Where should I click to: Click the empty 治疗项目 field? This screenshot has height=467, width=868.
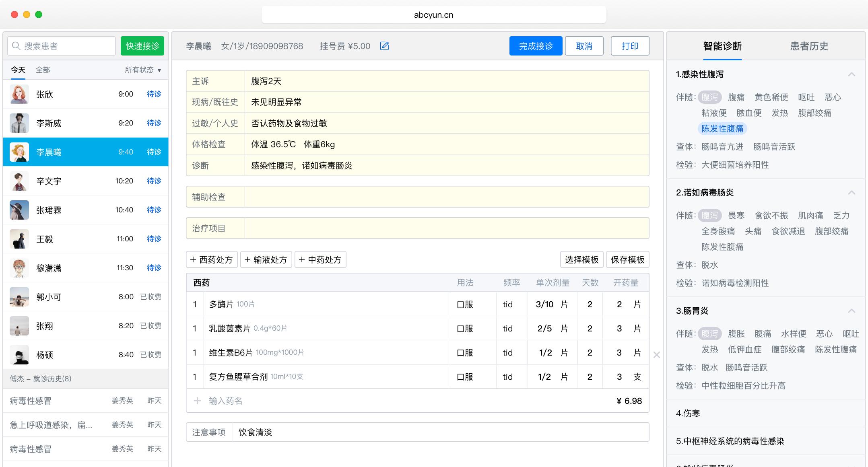tap(447, 228)
